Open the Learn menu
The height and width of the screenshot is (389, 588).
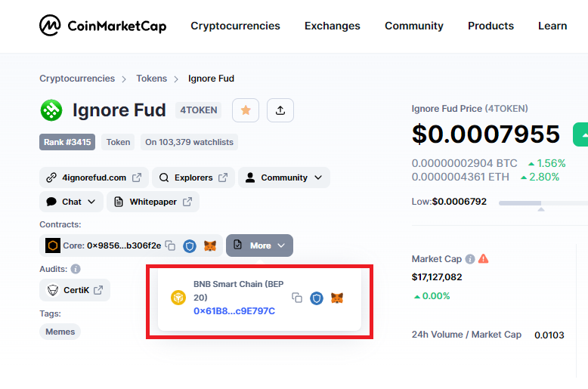(x=552, y=26)
